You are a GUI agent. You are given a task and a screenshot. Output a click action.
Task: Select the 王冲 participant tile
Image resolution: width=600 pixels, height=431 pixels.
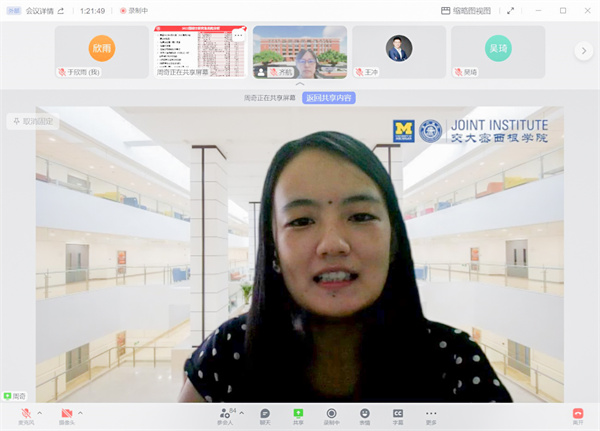click(399, 52)
